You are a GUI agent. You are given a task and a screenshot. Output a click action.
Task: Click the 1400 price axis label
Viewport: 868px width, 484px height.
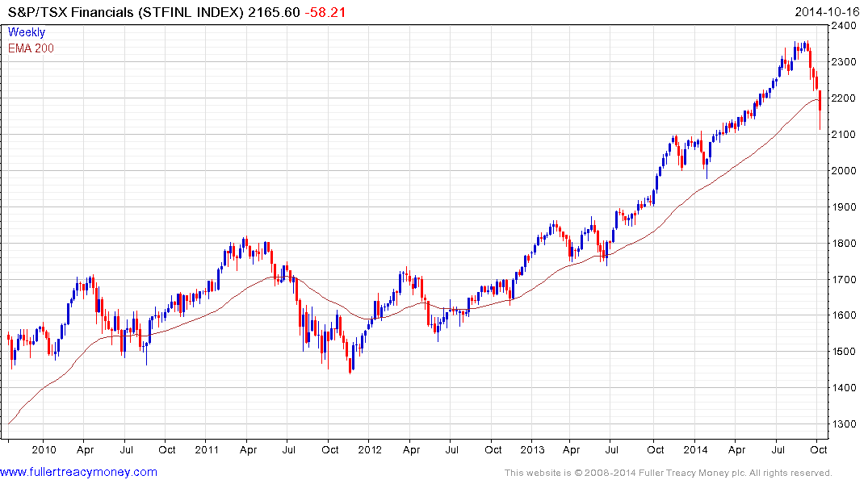(x=844, y=388)
